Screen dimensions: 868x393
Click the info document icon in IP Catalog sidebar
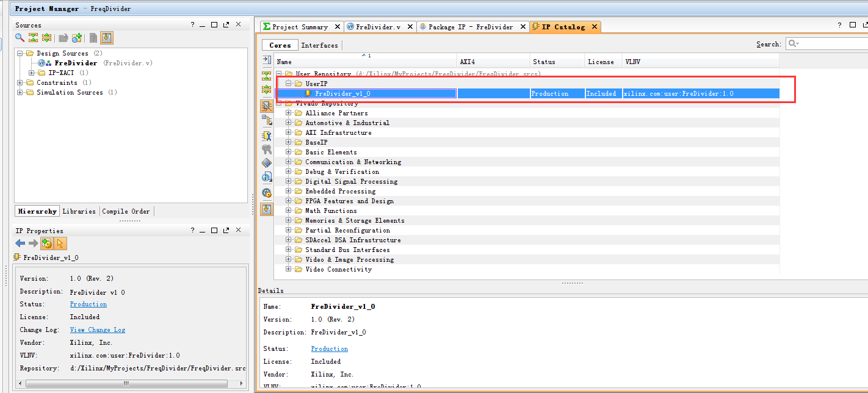click(x=267, y=177)
